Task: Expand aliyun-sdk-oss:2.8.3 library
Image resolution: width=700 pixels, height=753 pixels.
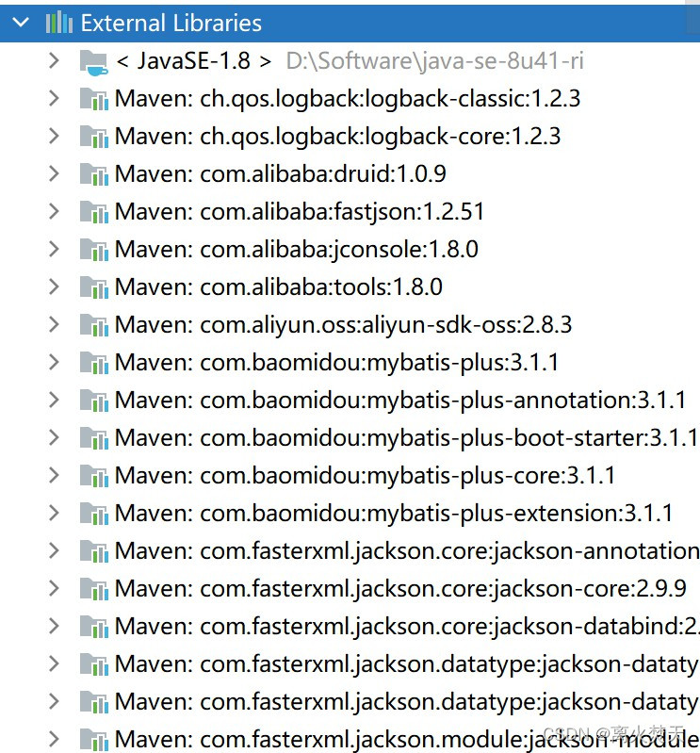Action: coord(54,324)
